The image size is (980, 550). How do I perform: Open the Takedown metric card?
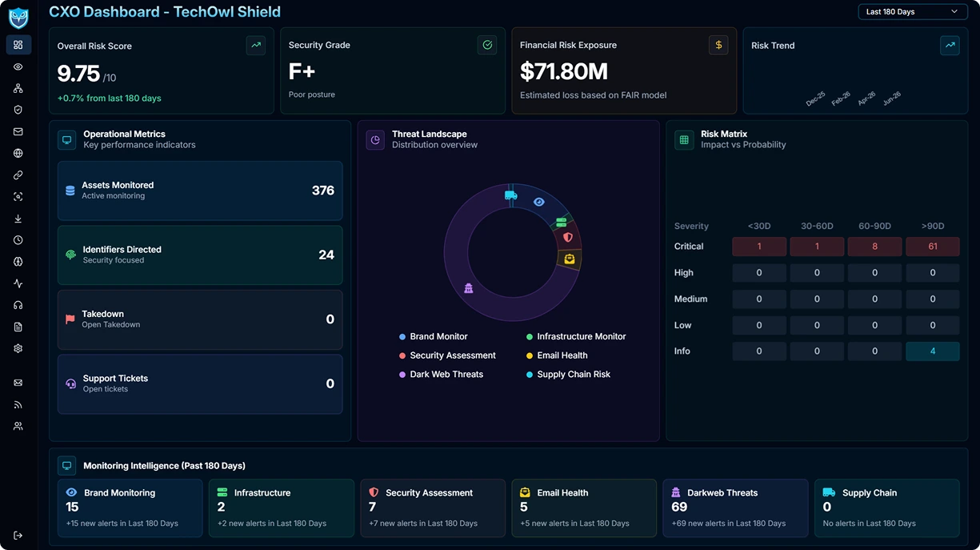[x=200, y=319]
